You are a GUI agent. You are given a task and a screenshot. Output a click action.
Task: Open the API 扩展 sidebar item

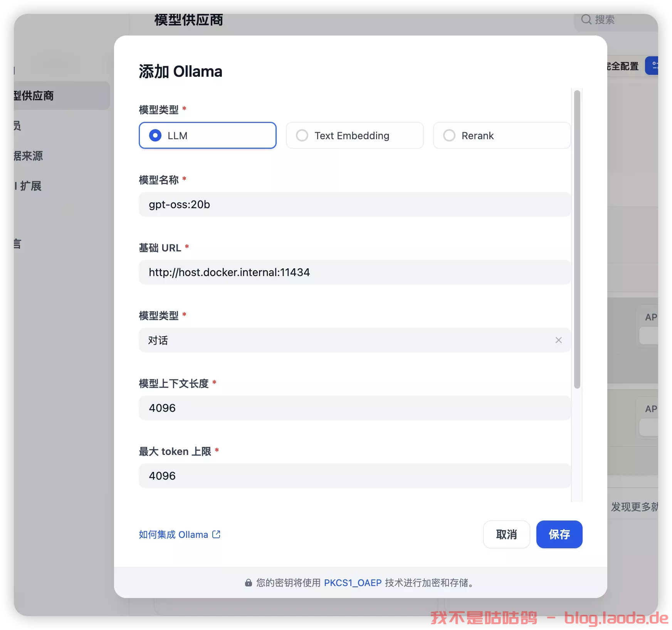point(28,186)
